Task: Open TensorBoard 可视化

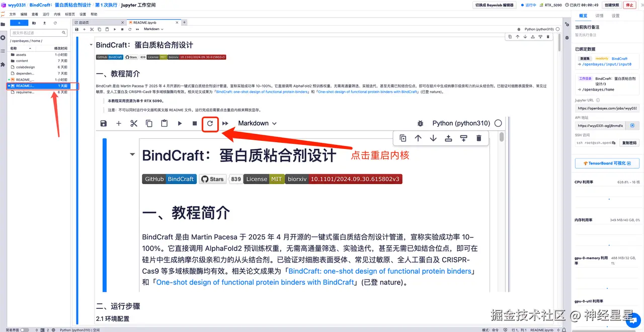Action: click(607, 163)
